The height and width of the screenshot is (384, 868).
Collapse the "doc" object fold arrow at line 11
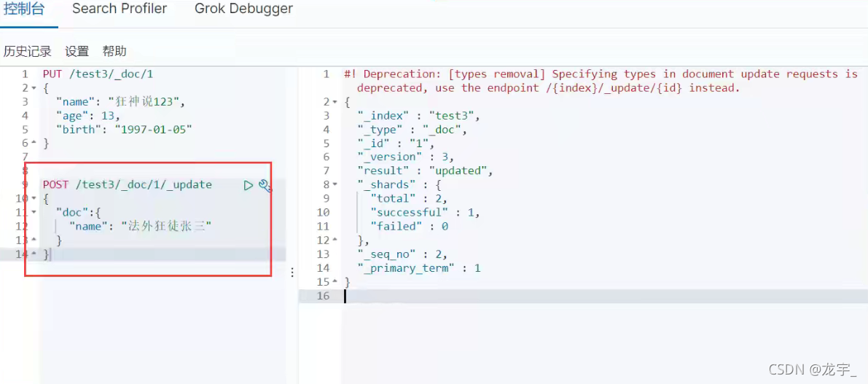click(x=34, y=213)
